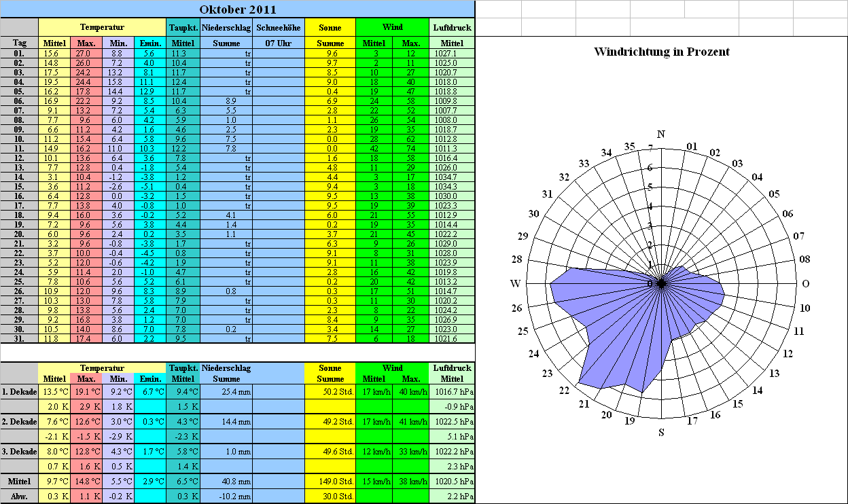This screenshot has height=504, width=848.
Task: Click the Tag column header
Action: [x=20, y=43]
